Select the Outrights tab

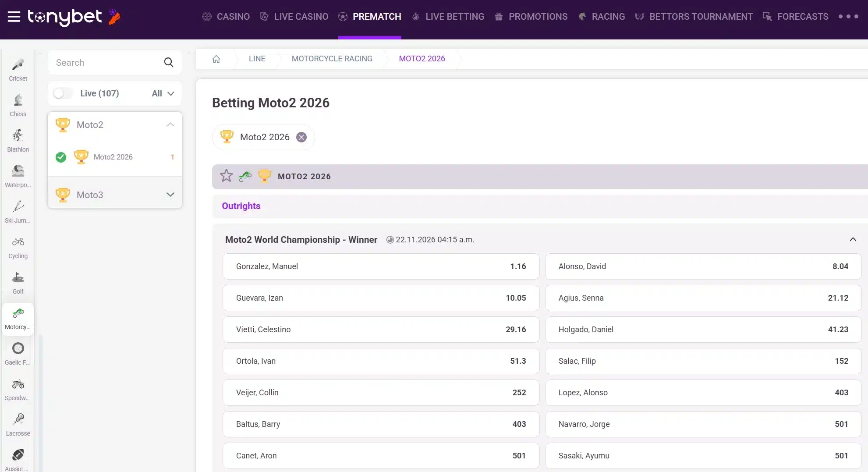(x=241, y=206)
